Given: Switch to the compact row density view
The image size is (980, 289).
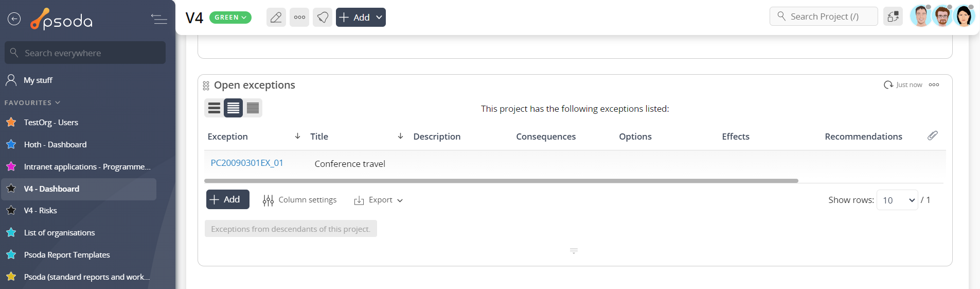Looking at the screenshot, I should [x=253, y=108].
